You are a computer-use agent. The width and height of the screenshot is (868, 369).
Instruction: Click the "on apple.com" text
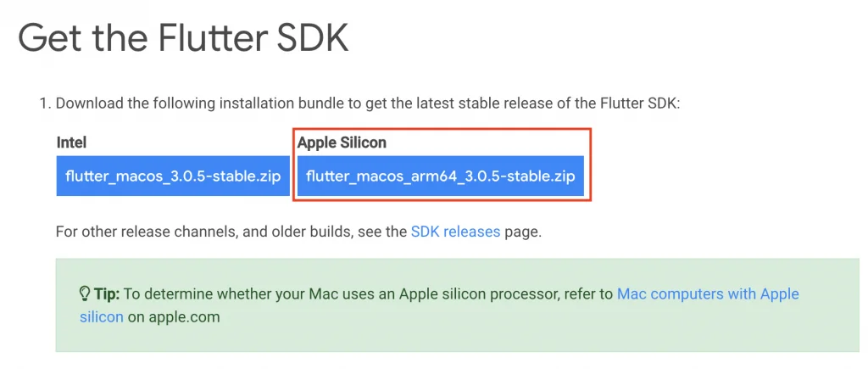click(x=174, y=317)
